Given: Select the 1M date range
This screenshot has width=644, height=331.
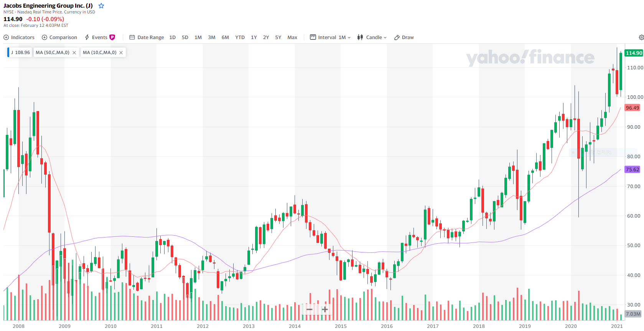Looking at the screenshot, I should coord(198,37).
